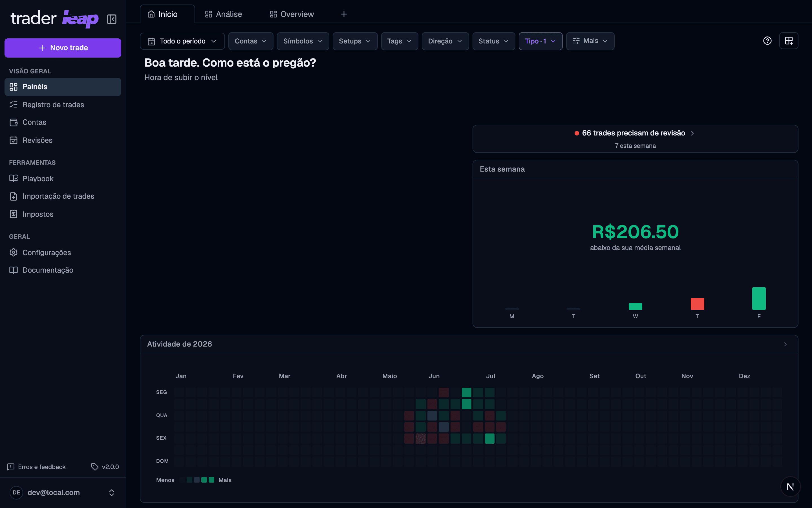Screen dimensions: 812x508
Task: Click the brightest green legend swatch near Mais
Action: [211, 480]
